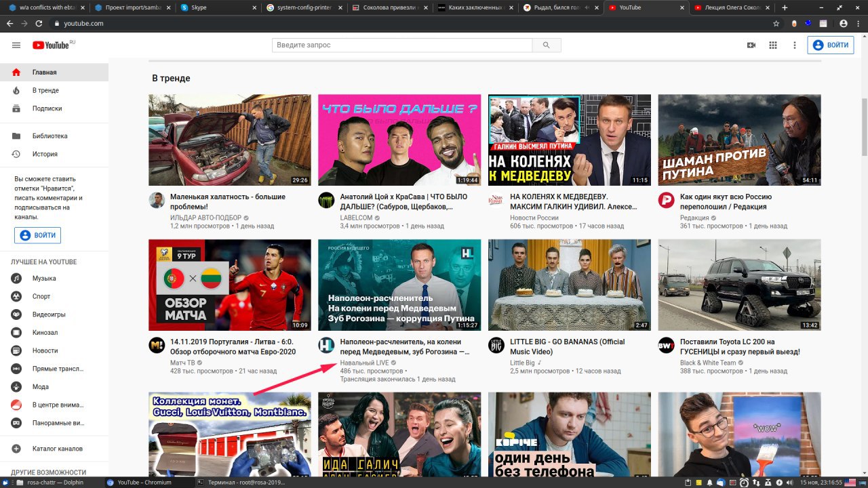868x488 pixels.
Task: Open the В центре внимания category
Action: (x=54, y=405)
